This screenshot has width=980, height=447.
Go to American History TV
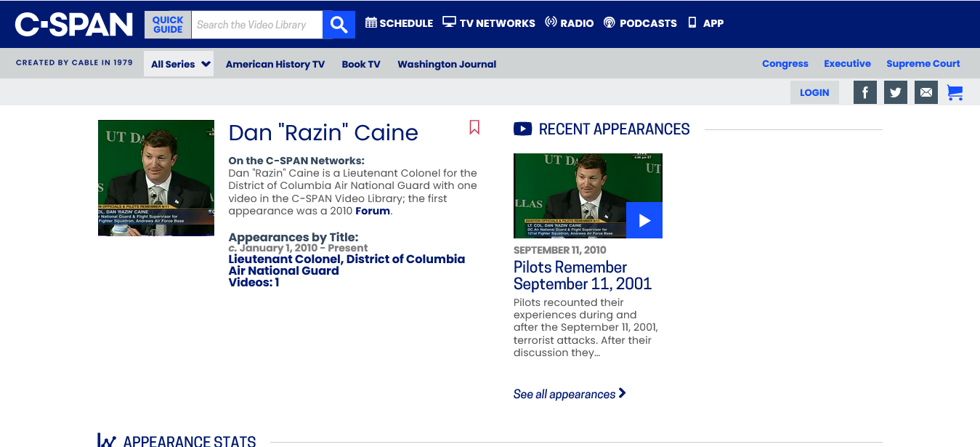pyautogui.click(x=275, y=64)
